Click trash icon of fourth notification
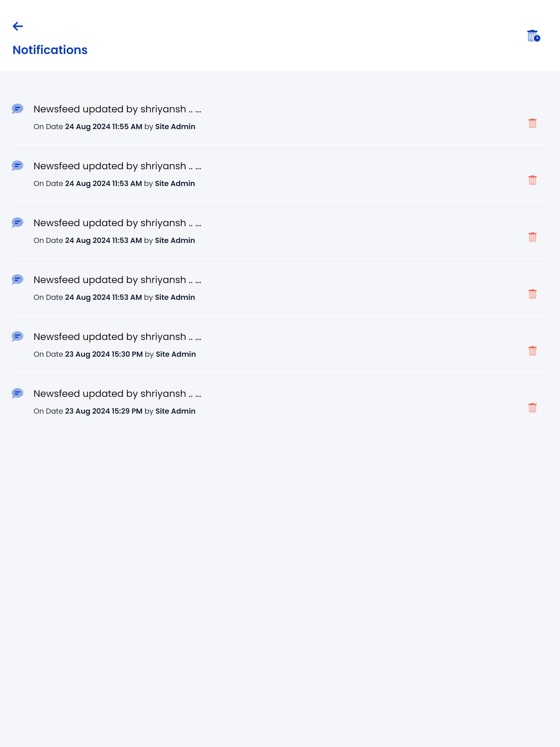The width and height of the screenshot is (560, 747). 532,294
